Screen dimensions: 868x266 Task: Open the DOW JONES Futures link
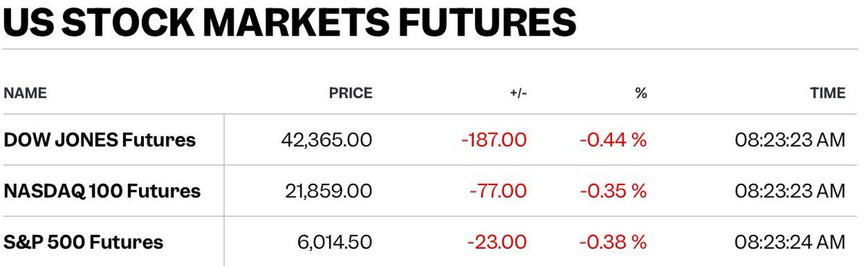point(100,140)
